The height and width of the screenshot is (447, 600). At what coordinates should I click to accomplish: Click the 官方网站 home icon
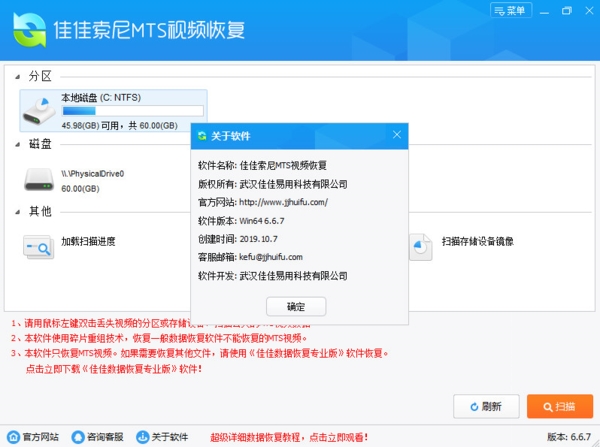click(14, 437)
